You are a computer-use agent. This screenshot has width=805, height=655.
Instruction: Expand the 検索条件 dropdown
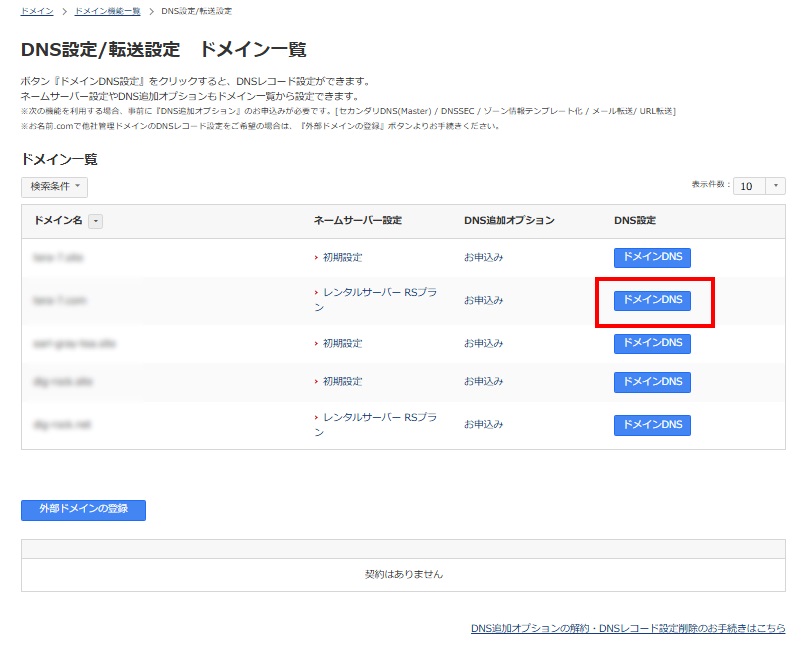point(54,187)
